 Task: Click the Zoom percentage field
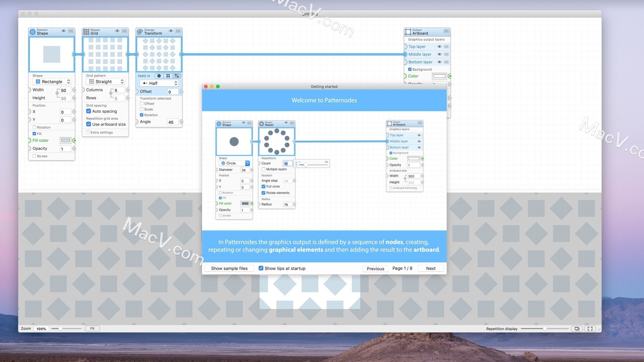pos(41,329)
